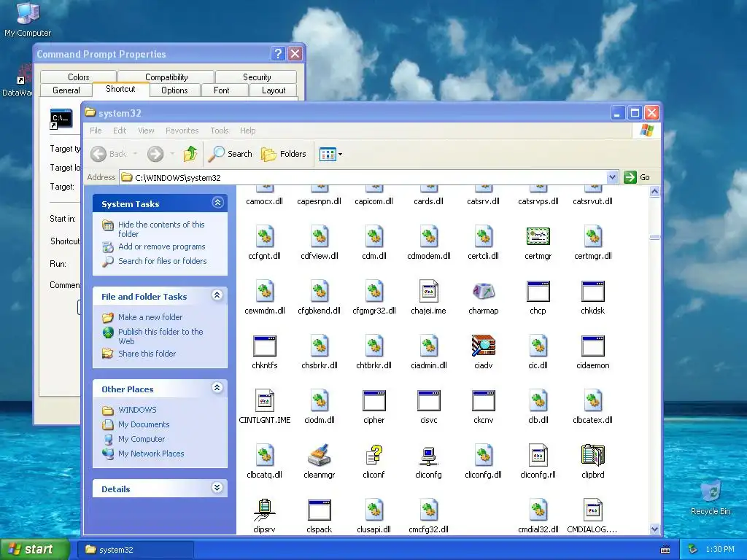The width and height of the screenshot is (747, 560).
Task: Switch to Font tab in Properties dialog
Action: point(222,90)
